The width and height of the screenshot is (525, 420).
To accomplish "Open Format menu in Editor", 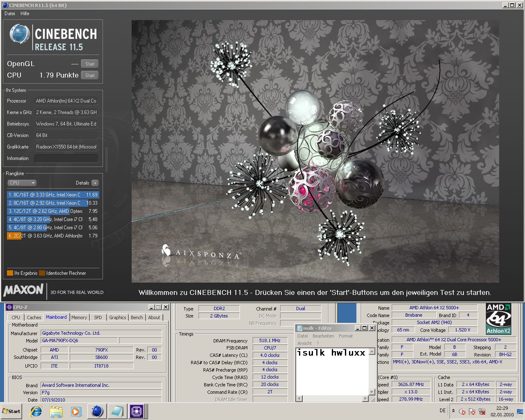I will (346, 336).
